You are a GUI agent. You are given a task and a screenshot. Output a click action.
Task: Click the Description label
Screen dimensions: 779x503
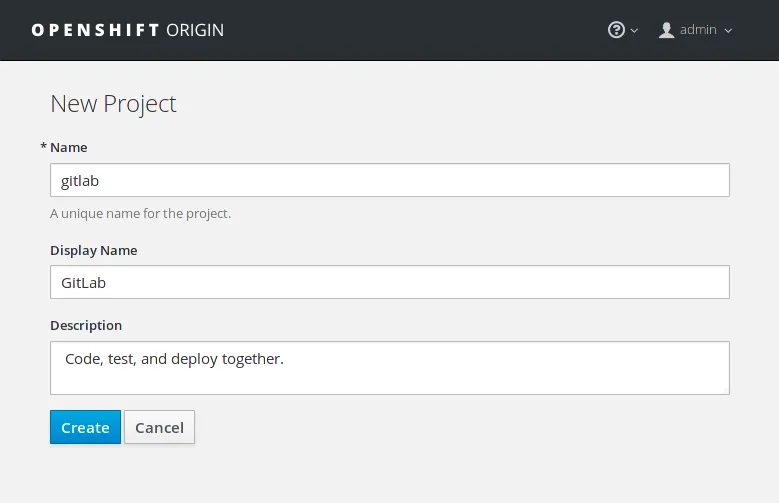coord(86,325)
